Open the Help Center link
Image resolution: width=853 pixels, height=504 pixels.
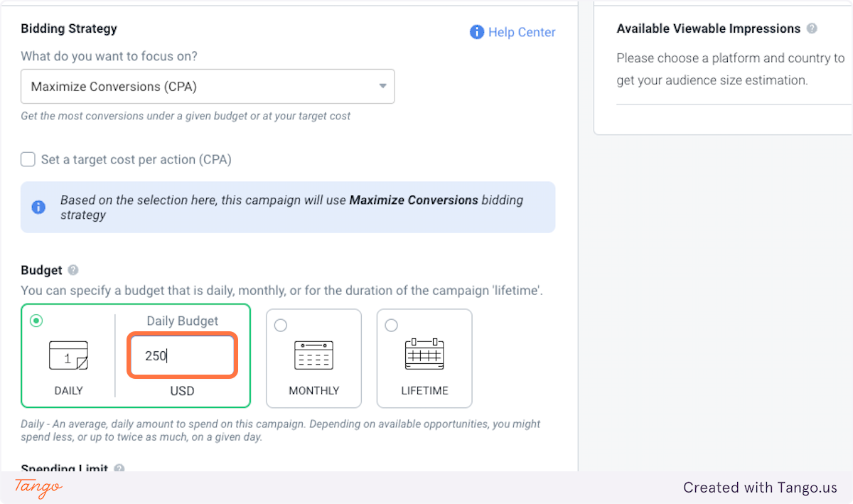pos(521,32)
